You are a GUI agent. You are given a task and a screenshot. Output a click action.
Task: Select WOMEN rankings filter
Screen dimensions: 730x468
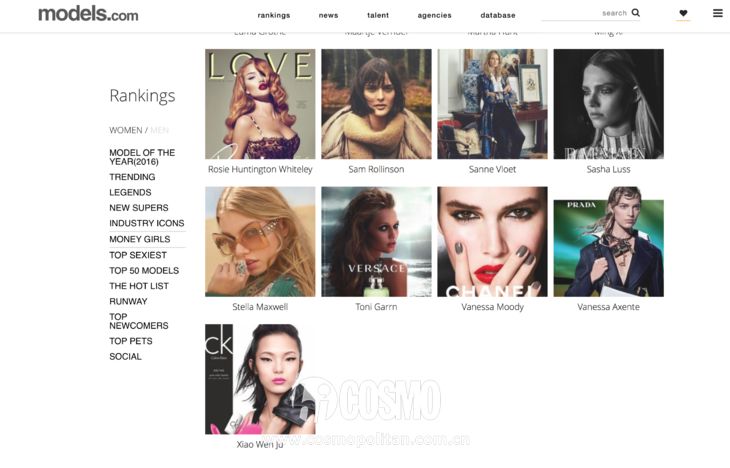126,130
